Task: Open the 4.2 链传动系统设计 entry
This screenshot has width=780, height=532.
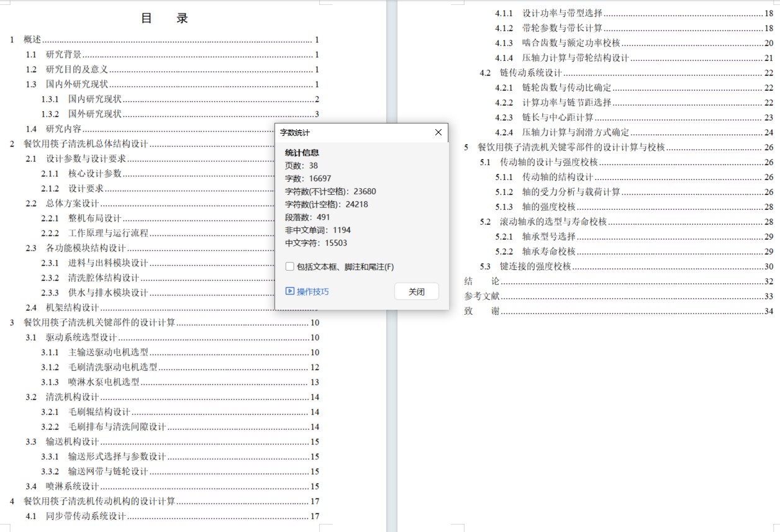Action: pyautogui.click(x=627, y=73)
